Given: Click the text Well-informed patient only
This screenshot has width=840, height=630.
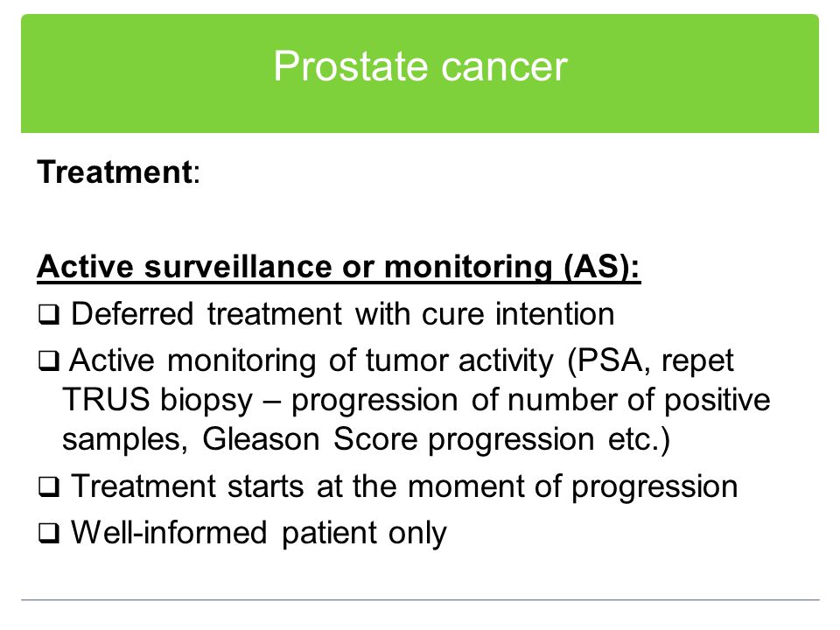Looking at the screenshot, I should point(259,533).
